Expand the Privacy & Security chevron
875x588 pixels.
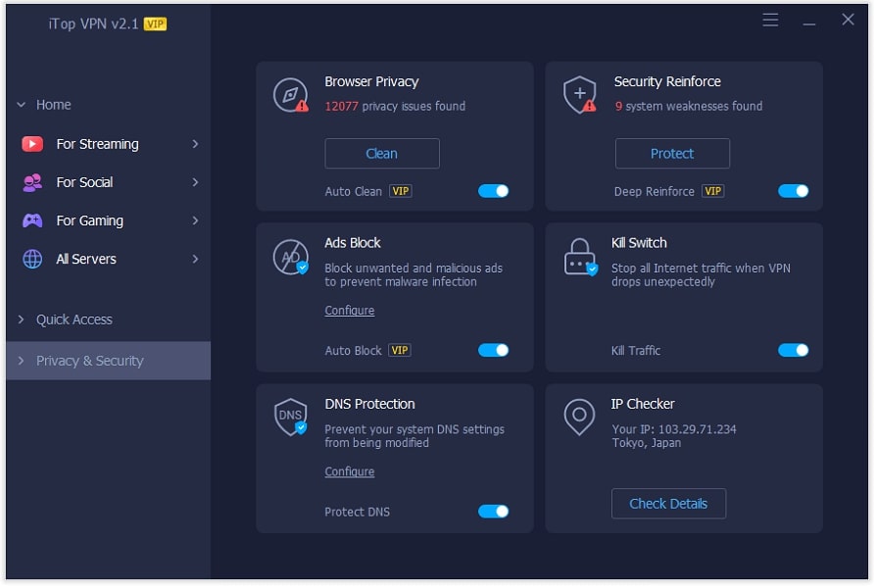click(22, 361)
